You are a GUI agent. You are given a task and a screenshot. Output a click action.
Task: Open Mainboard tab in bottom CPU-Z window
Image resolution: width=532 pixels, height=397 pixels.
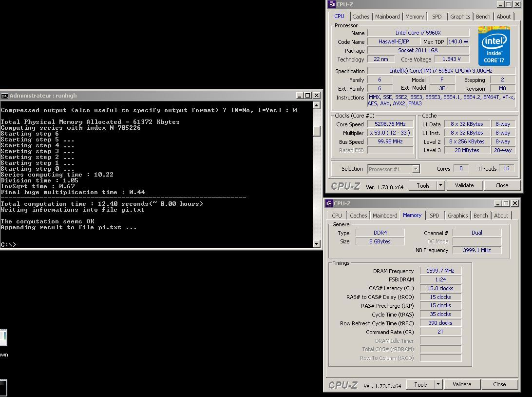(385, 215)
